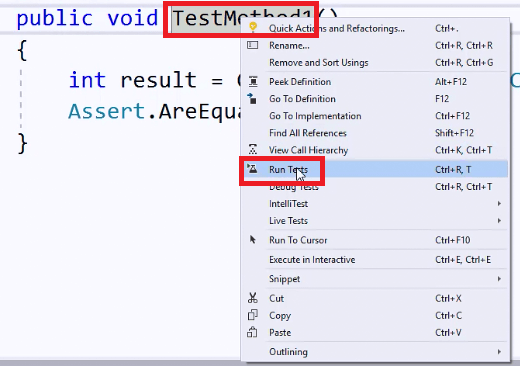
Task: Click the Paste clipboard icon
Action: pos(252,332)
